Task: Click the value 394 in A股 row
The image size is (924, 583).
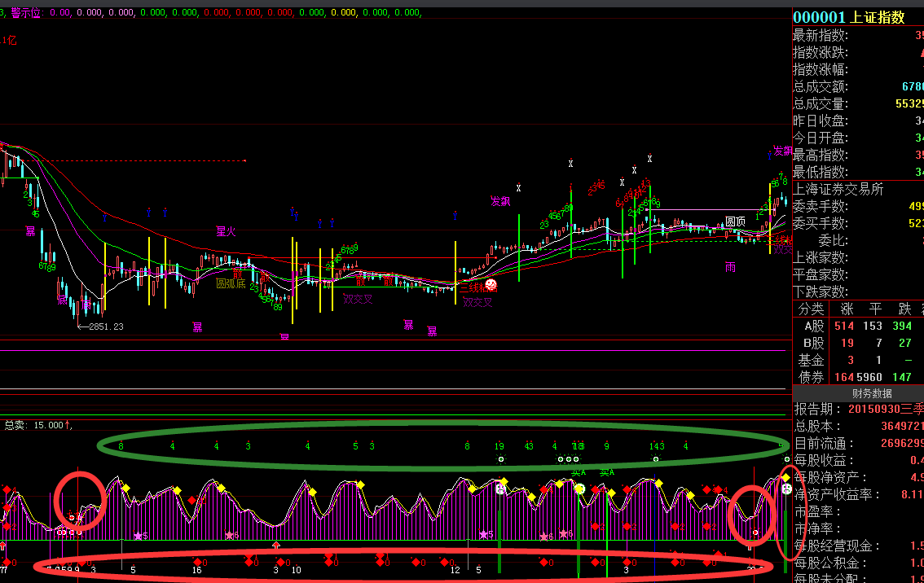Action: point(902,327)
